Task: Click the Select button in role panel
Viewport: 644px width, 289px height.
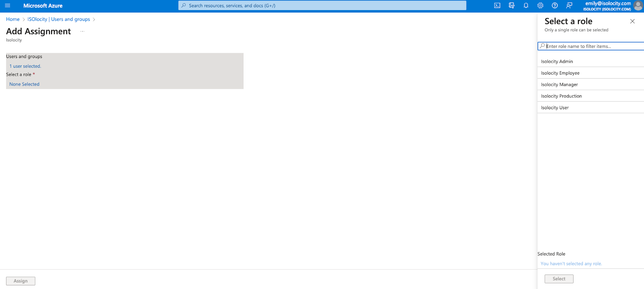Action: pos(559,279)
